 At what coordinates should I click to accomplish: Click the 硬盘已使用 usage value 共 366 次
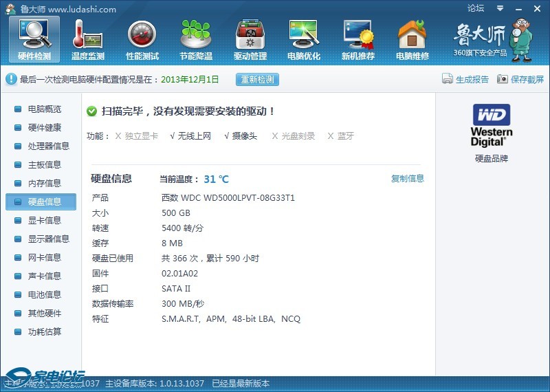[210, 259]
